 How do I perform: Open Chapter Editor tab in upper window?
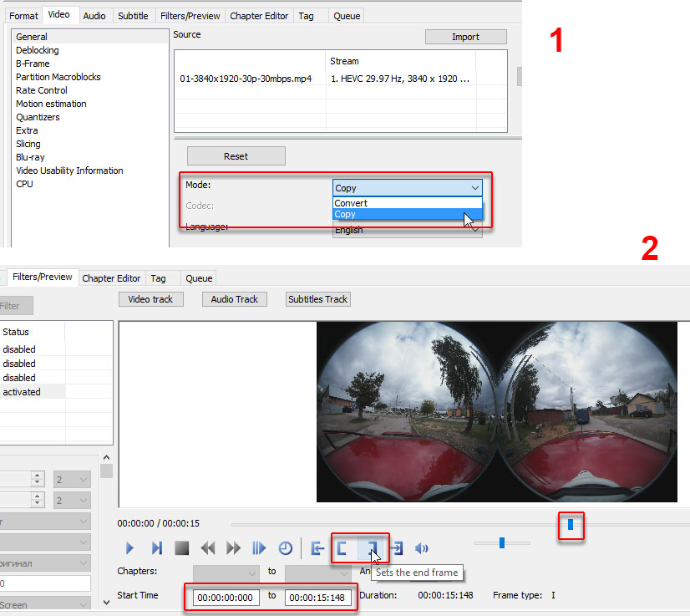tap(259, 16)
